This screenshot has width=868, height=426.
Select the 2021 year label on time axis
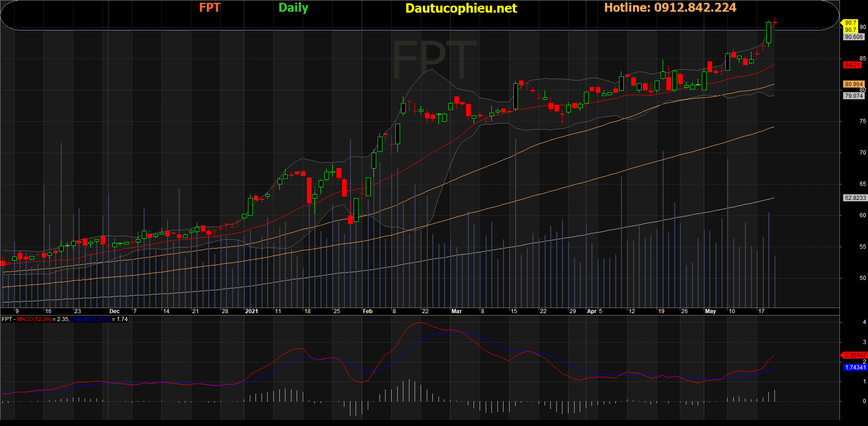(252, 311)
